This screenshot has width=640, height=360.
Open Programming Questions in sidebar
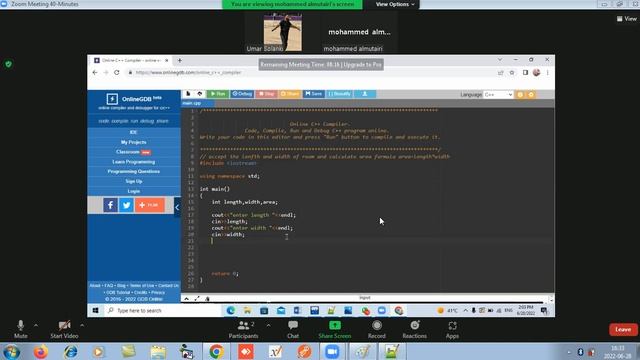(x=133, y=171)
